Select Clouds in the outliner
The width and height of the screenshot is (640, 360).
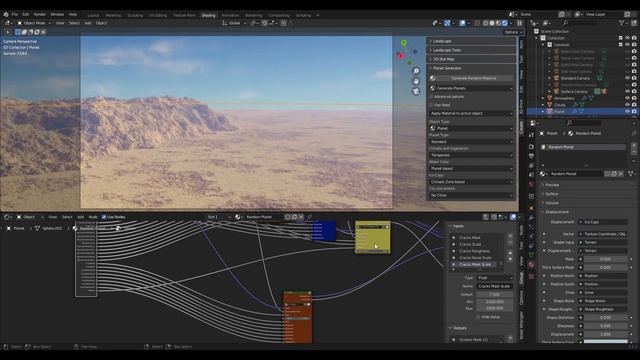(x=560, y=105)
